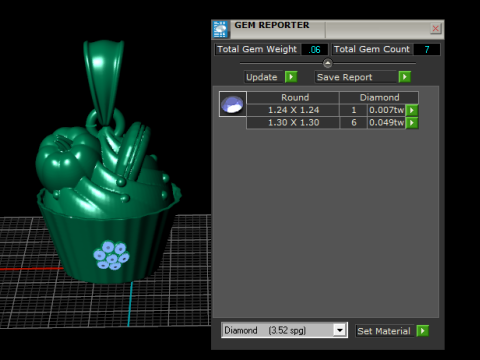
Task: Click the green arrow next to Save Report
Action: click(405, 77)
